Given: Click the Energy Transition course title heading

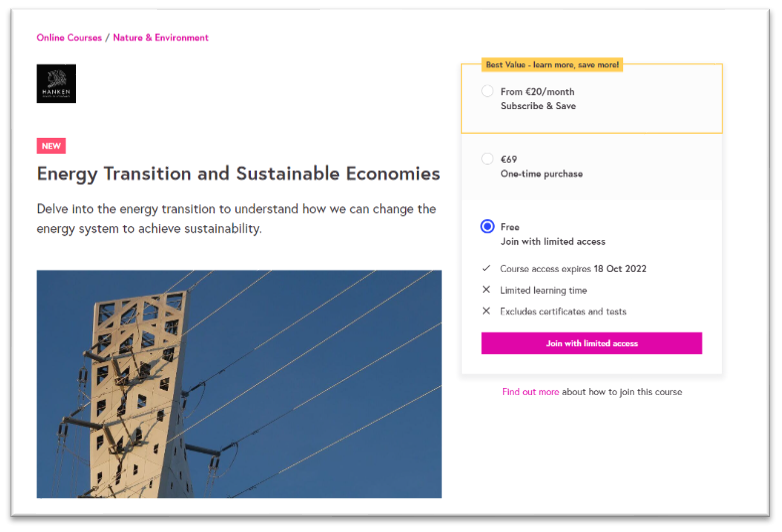Looking at the screenshot, I should click(x=238, y=174).
